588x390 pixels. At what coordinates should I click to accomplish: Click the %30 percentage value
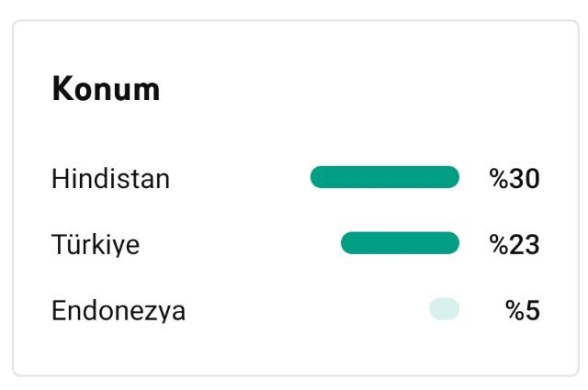click(x=514, y=178)
